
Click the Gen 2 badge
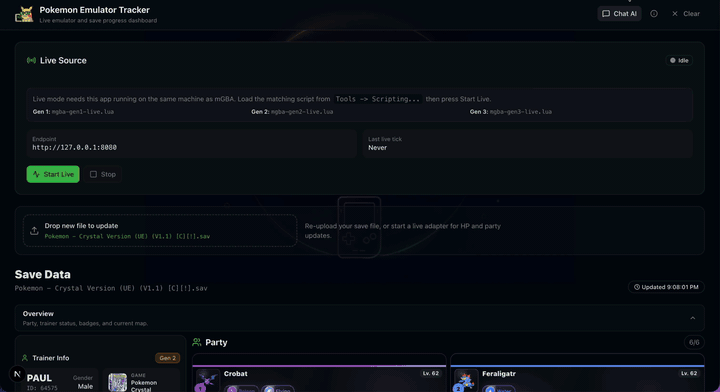click(167, 358)
